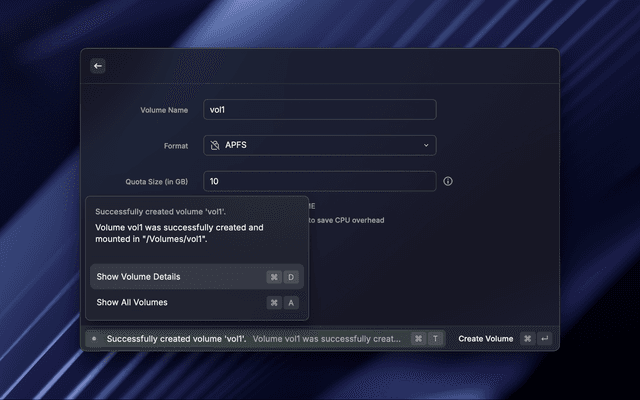
Task: Click the D shortcut key badge
Action: (291, 277)
